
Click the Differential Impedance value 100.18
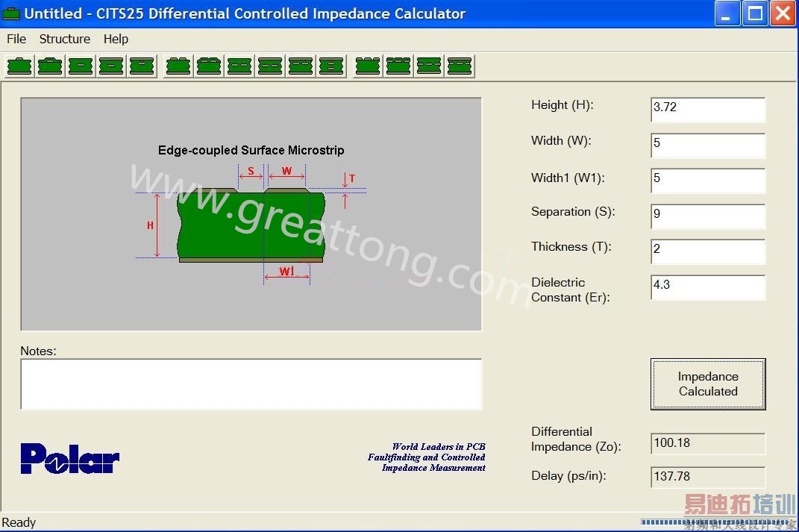point(708,443)
